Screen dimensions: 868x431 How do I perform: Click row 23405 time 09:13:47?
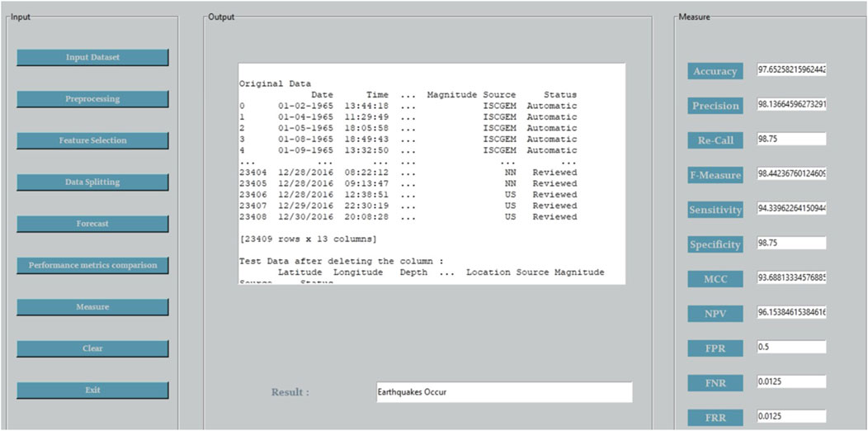click(366, 184)
